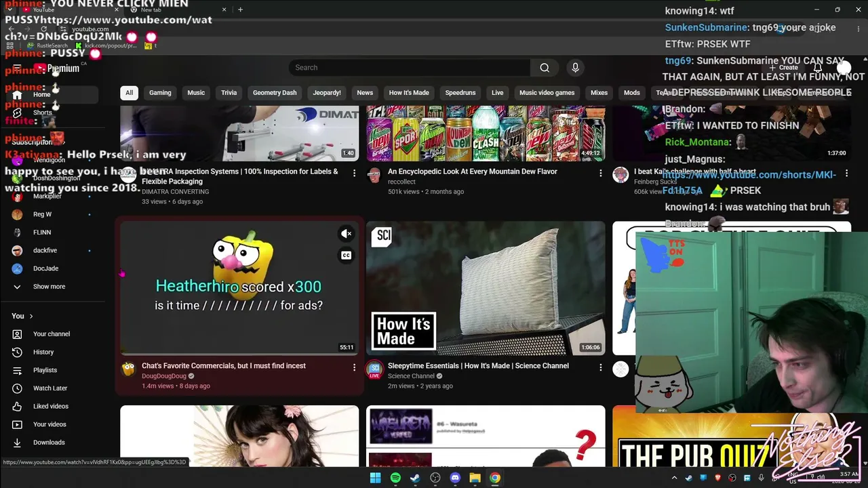Open the Mountain Dew Flavor video title
868x488 pixels.
pos(473,171)
